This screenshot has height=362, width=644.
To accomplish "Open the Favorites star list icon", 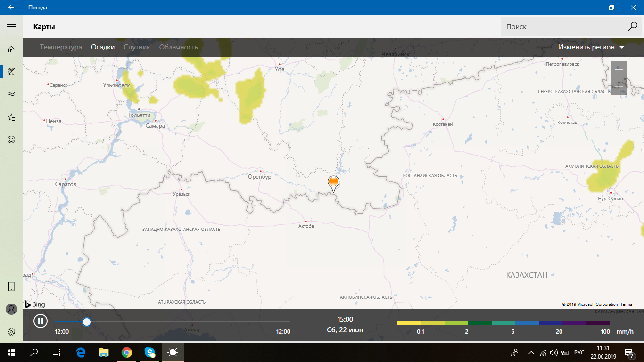I will [11, 117].
